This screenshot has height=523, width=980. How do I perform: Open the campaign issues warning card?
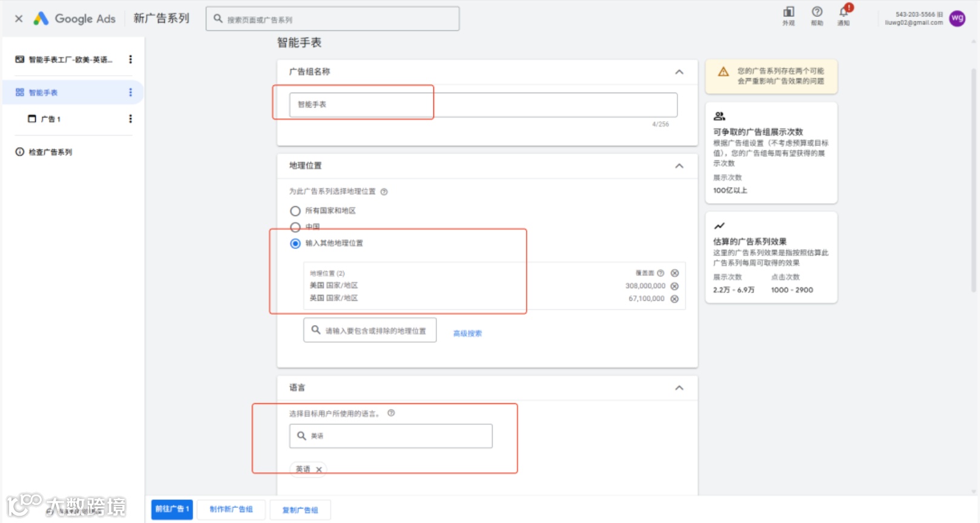coord(771,76)
